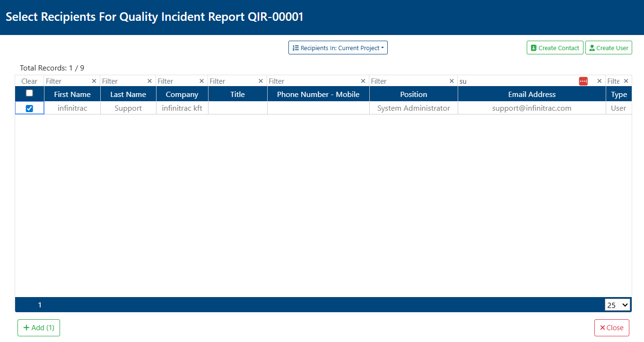Uncheck the infinitrac Support row checkbox

pos(29,108)
